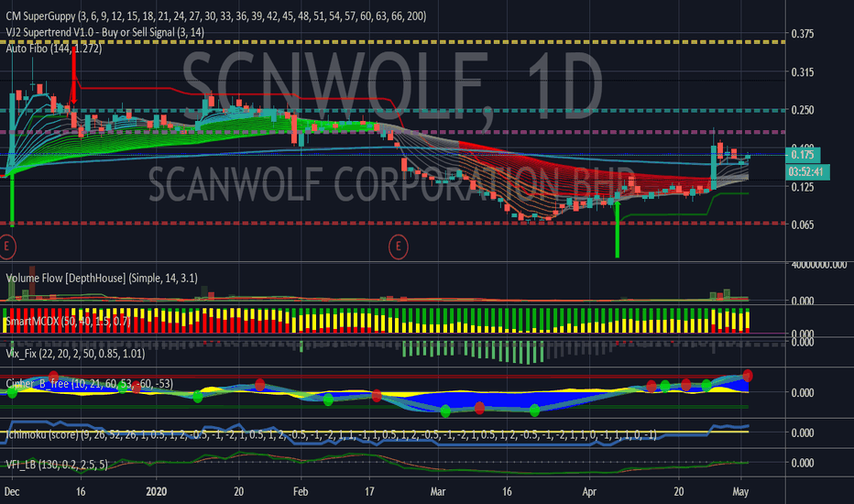Click the 0.250 price axis value
The width and height of the screenshot is (854, 504).
pyautogui.click(x=803, y=110)
